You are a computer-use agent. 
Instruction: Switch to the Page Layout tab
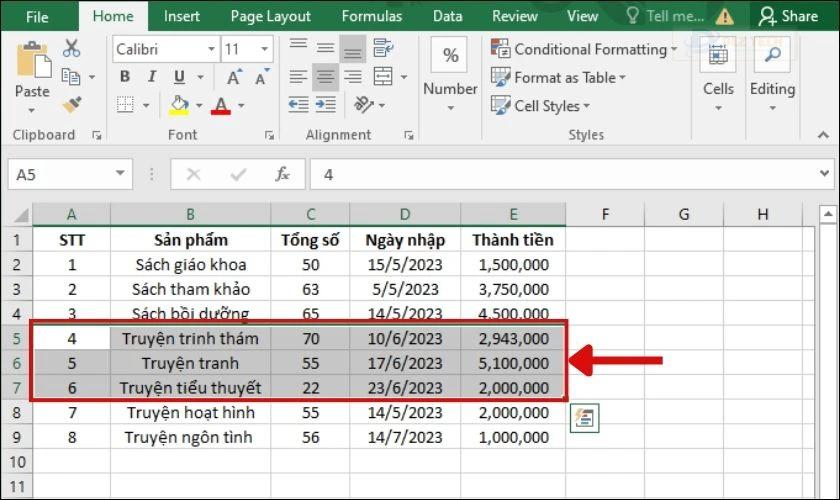tap(271, 16)
